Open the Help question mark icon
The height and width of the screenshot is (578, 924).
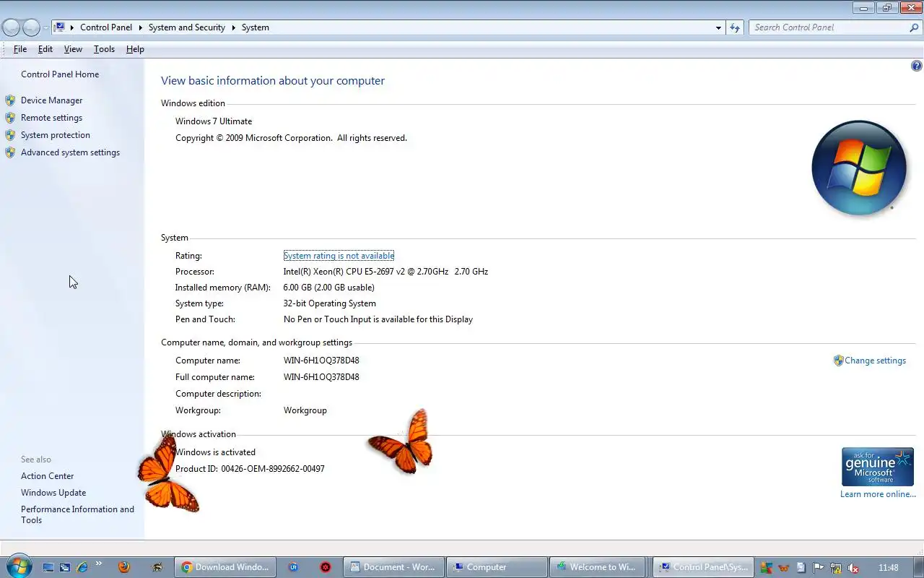pyautogui.click(x=917, y=66)
